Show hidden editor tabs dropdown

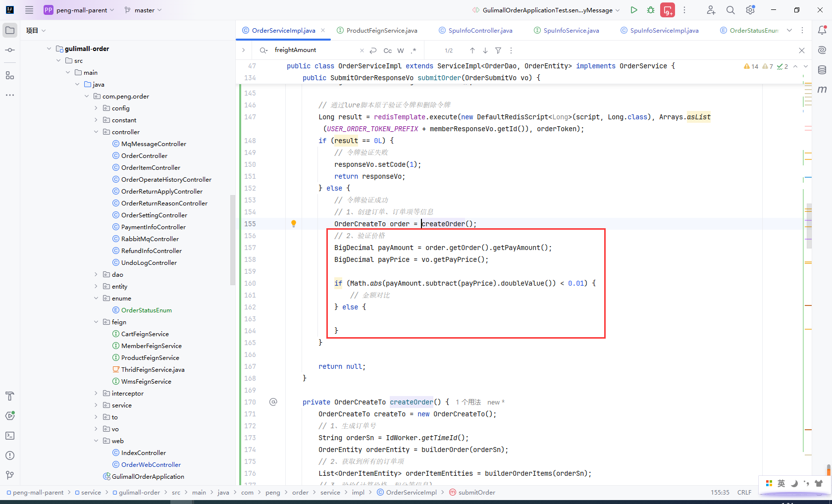click(x=789, y=30)
